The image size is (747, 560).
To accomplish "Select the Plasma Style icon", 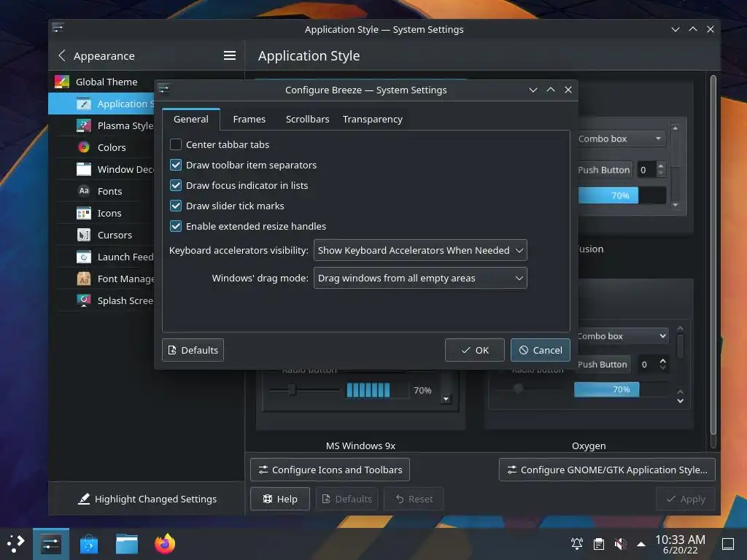I will [84, 125].
